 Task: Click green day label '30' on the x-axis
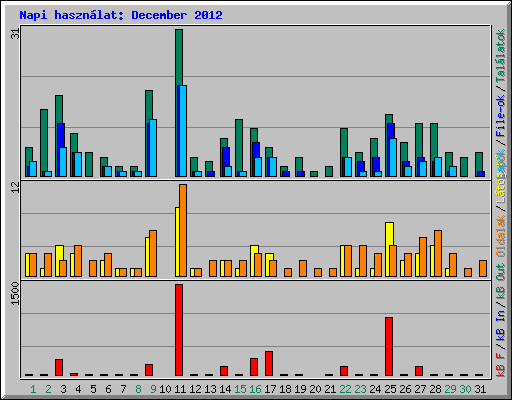tap(465, 389)
